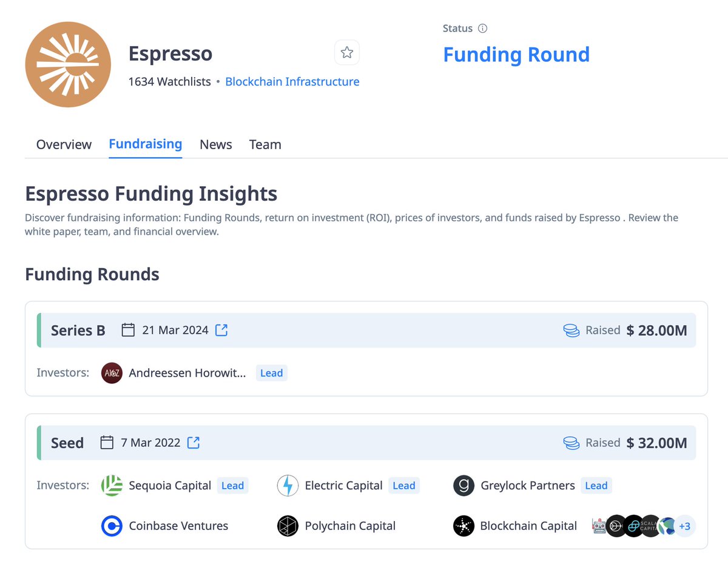Click the Lead badge beside Andreessen Horowitz
The height and width of the screenshot is (567, 728).
pos(271,373)
